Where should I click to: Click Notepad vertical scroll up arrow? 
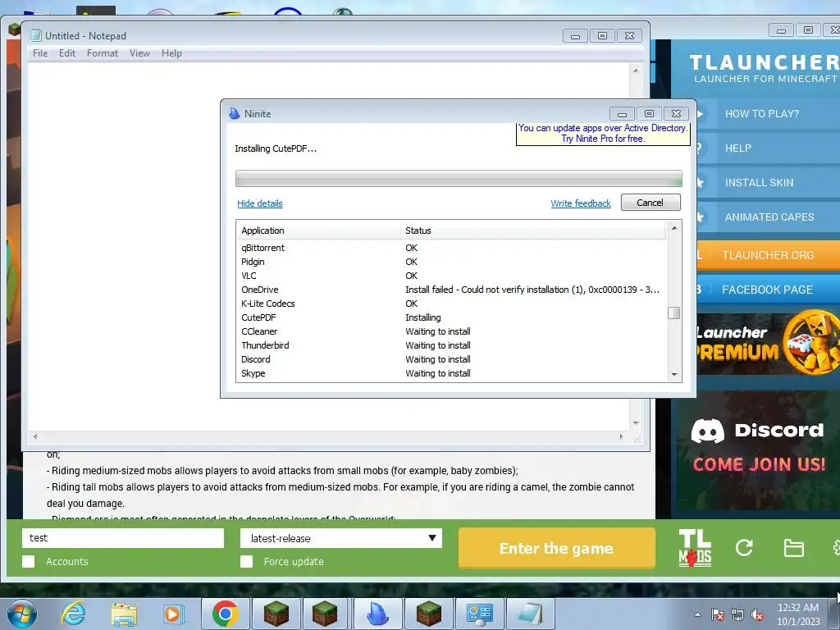click(x=636, y=71)
